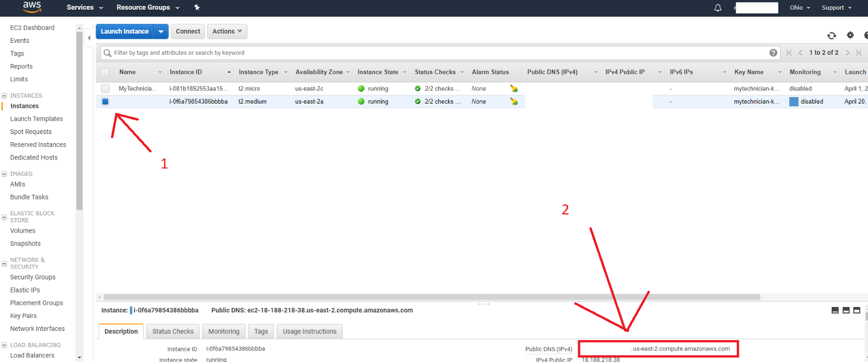Open EC2 Dashboard link
Image resolution: width=868 pixels, height=364 pixels.
point(33,28)
